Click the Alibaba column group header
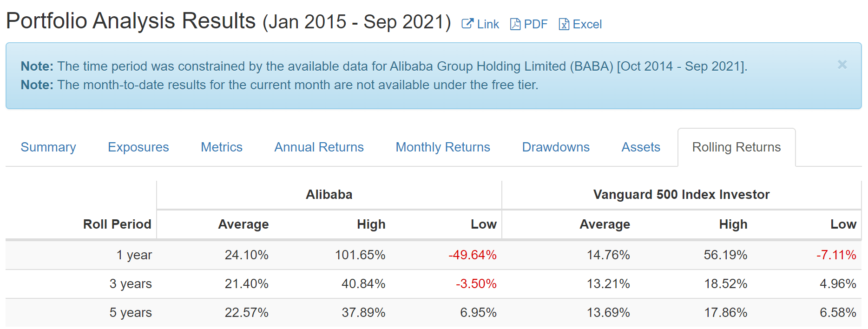The image size is (868, 329). (x=329, y=195)
